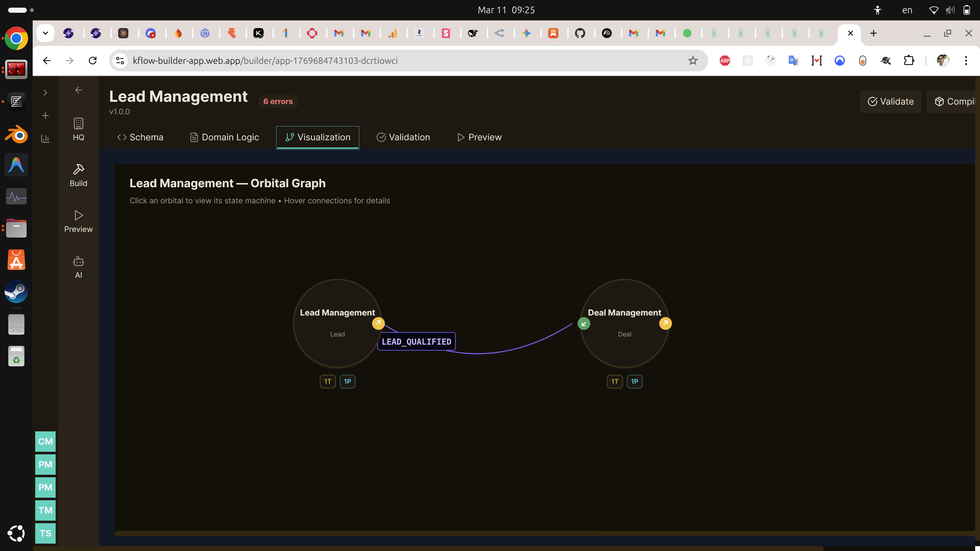980x551 pixels.
Task: Open the Chrome tab search dropdown
Action: click(45, 33)
